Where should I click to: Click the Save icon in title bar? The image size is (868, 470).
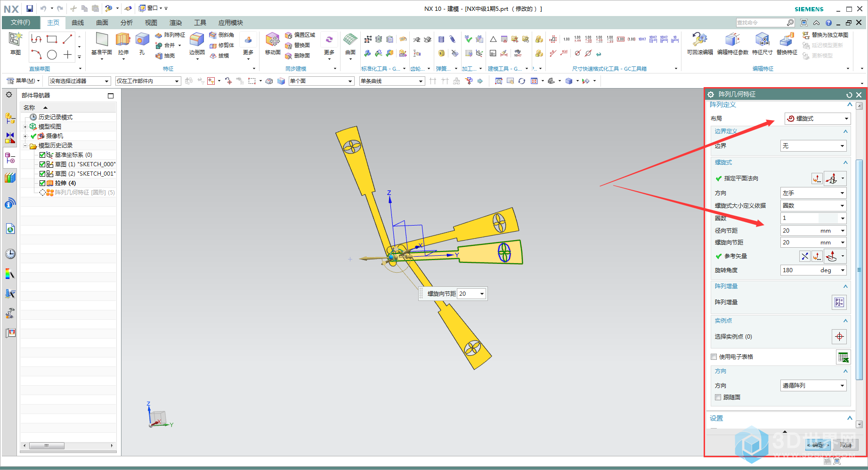30,8
